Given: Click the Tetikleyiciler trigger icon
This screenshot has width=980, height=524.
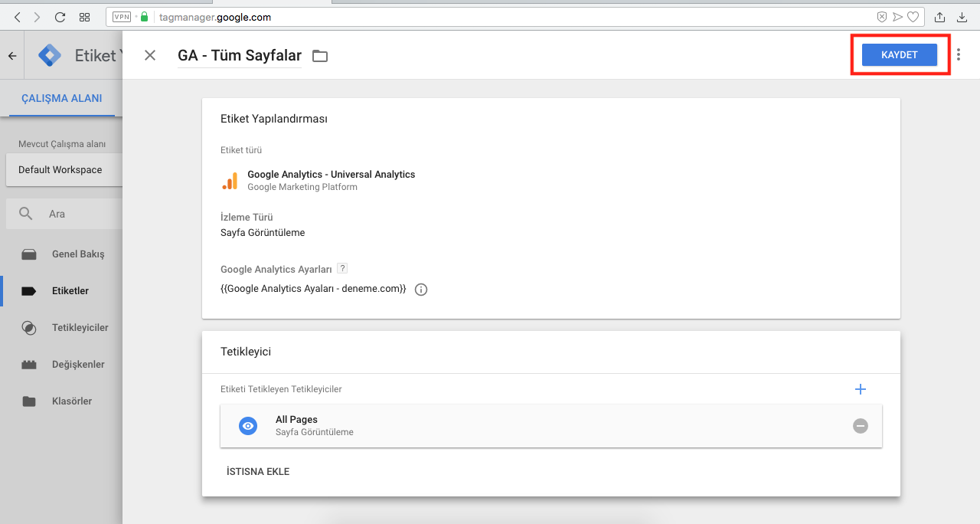Looking at the screenshot, I should pyautogui.click(x=29, y=328).
